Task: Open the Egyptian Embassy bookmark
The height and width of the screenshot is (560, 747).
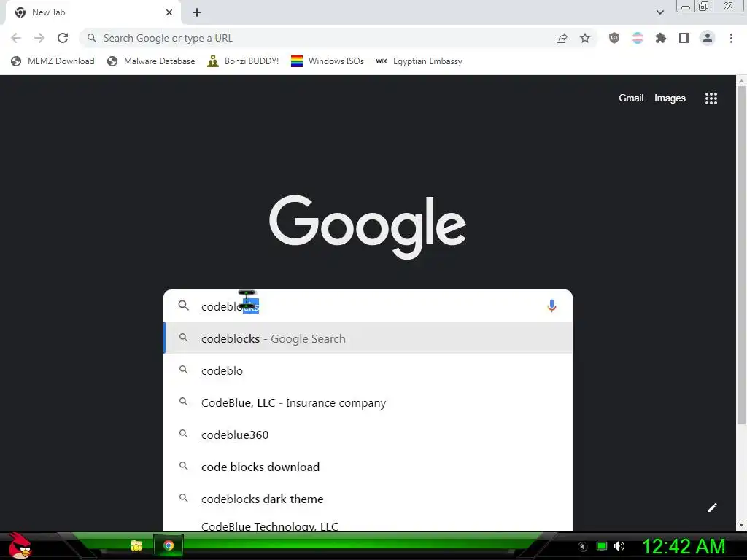Action: pos(419,61)
